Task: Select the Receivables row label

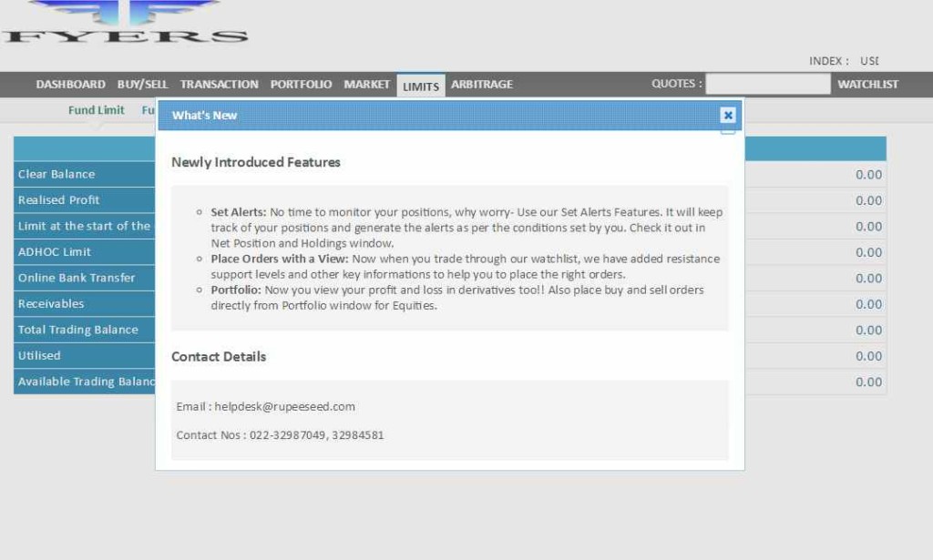Action: (51, 304)
